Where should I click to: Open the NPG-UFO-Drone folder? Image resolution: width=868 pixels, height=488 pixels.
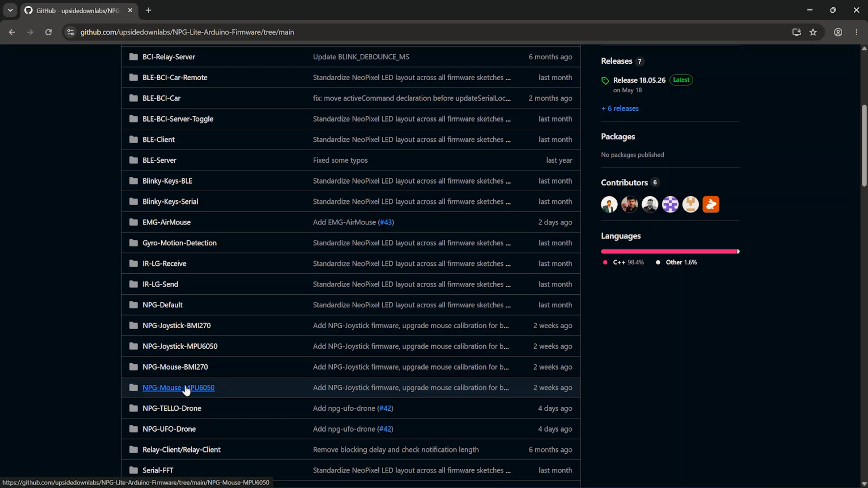pyautogui.click(x=169, y=429)
